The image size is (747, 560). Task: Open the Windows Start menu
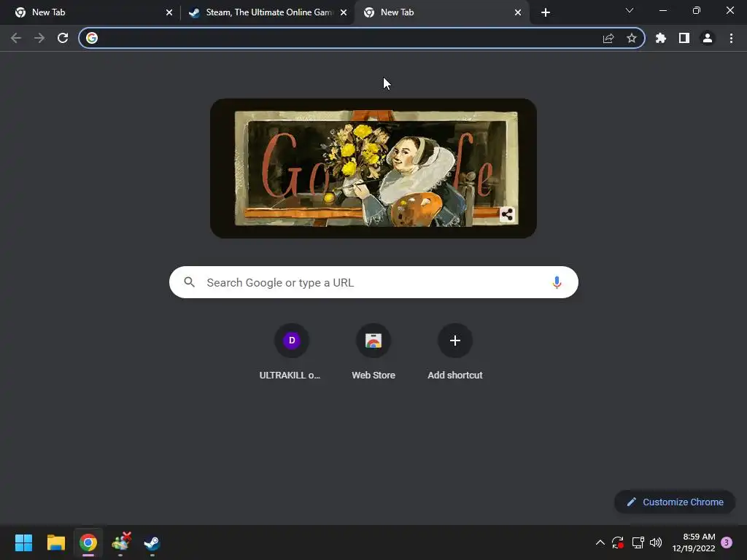(x=23, y=542)
